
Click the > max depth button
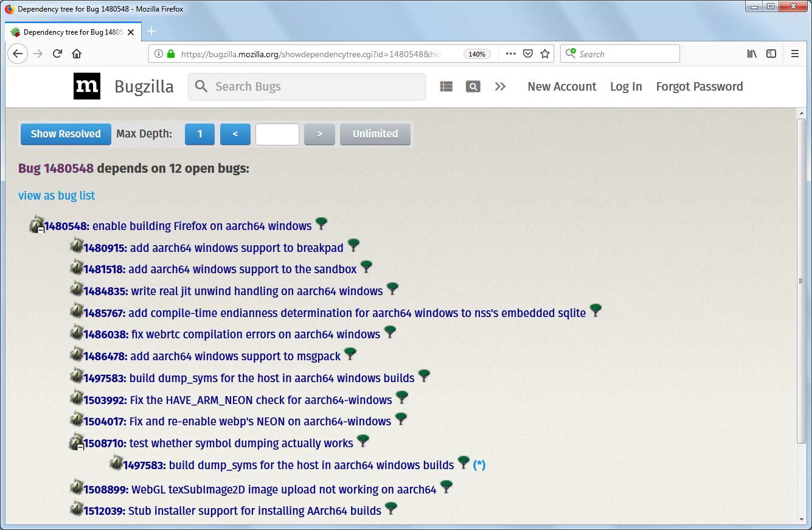[319, 134]
